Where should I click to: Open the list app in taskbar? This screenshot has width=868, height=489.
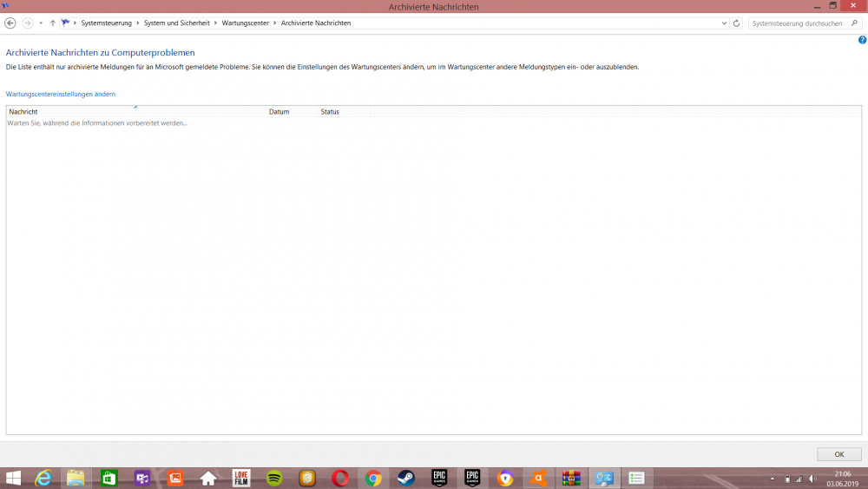pyautogui.click(x=636, y=478)
